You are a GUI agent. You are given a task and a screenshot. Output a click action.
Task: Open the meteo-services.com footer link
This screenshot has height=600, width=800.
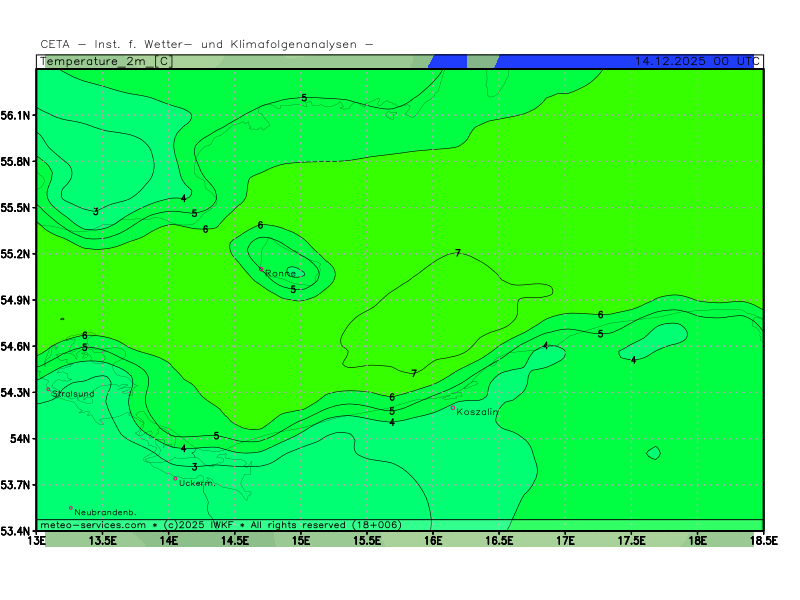pos(93,524)
